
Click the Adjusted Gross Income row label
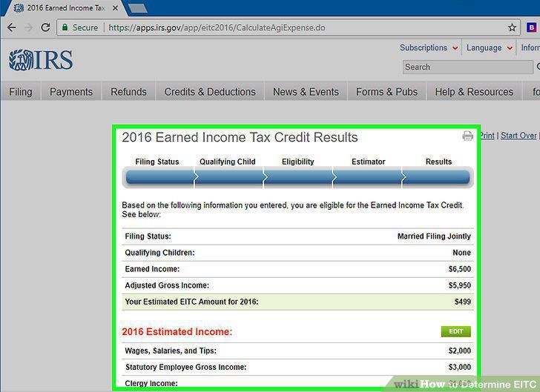[167, 285]
